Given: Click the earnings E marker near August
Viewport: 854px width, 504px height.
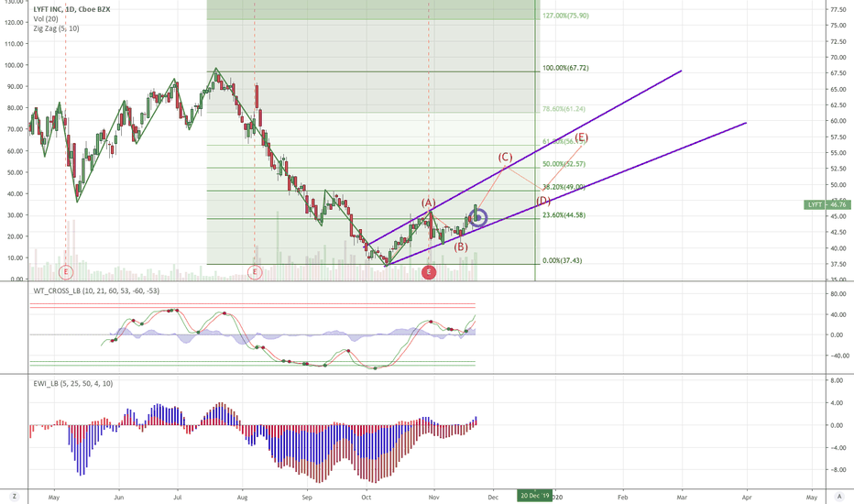Looking at the screenshot, I should [x=255, y=272].
